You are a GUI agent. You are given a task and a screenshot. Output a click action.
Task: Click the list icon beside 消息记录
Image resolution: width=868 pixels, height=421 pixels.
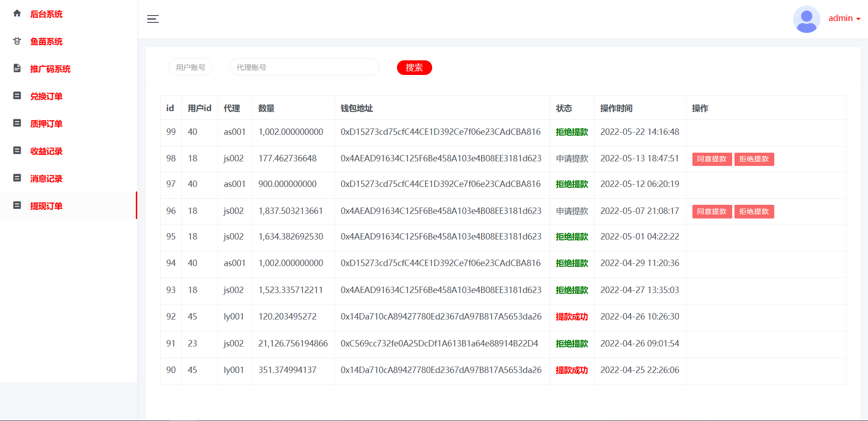(x=17, y=178)
